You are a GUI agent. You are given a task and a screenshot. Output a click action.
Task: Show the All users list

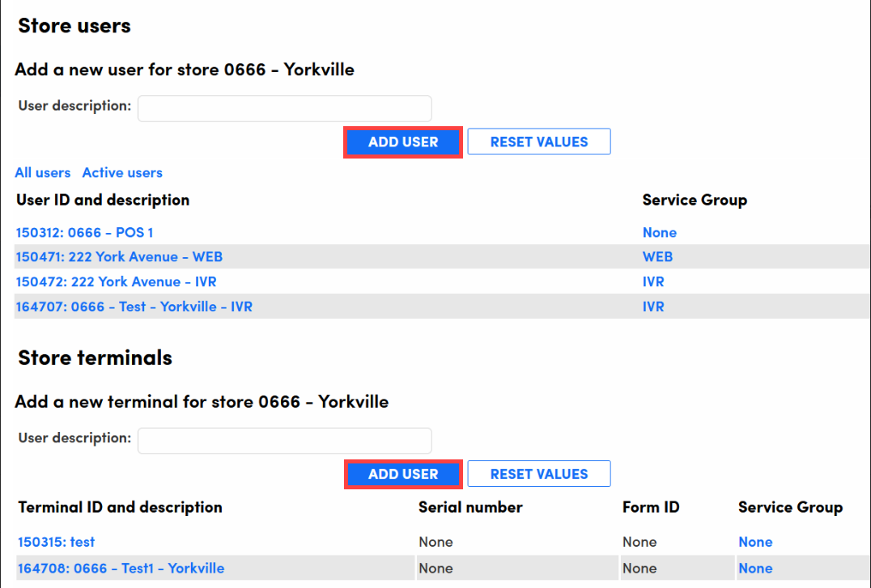[x=43, y=172]
